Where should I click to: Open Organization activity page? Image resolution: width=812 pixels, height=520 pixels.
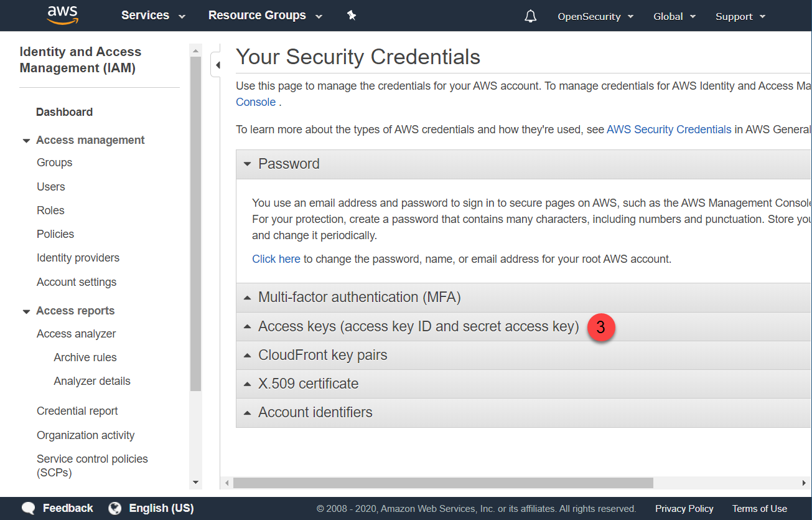click(85, 435)
